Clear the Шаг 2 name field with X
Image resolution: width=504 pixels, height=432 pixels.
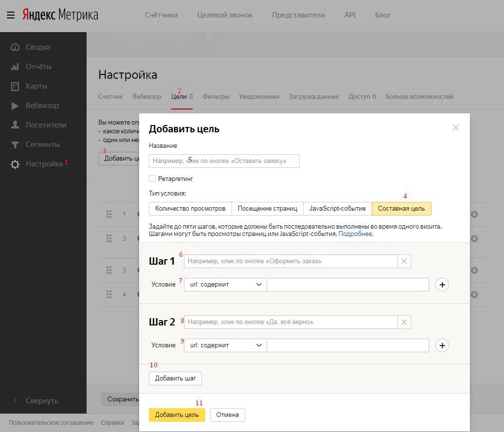pyautogui.click(x=404, y=322)
